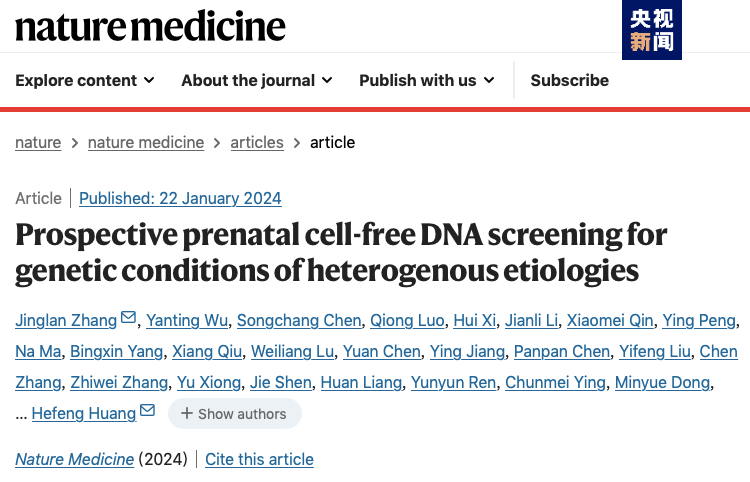Expand the Publish with us menu
The height and width of the screenshot is (482, 750).
pyautogui.click(x=427, y=80)
